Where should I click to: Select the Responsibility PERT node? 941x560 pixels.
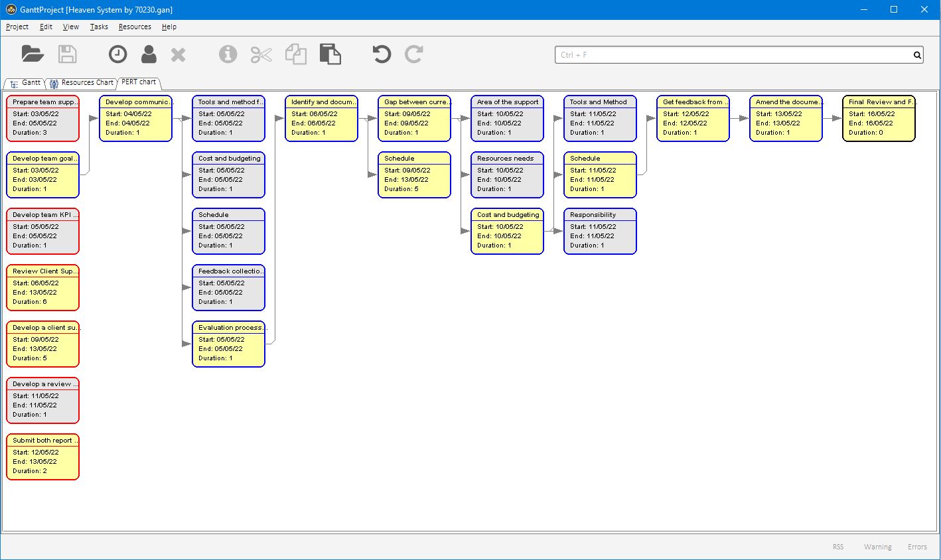point(600,231)
